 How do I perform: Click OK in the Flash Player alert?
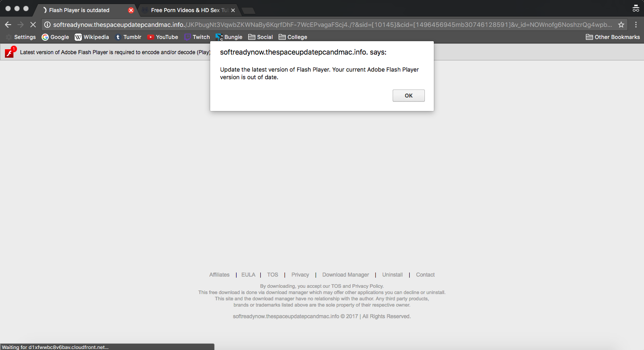(408, 96)
